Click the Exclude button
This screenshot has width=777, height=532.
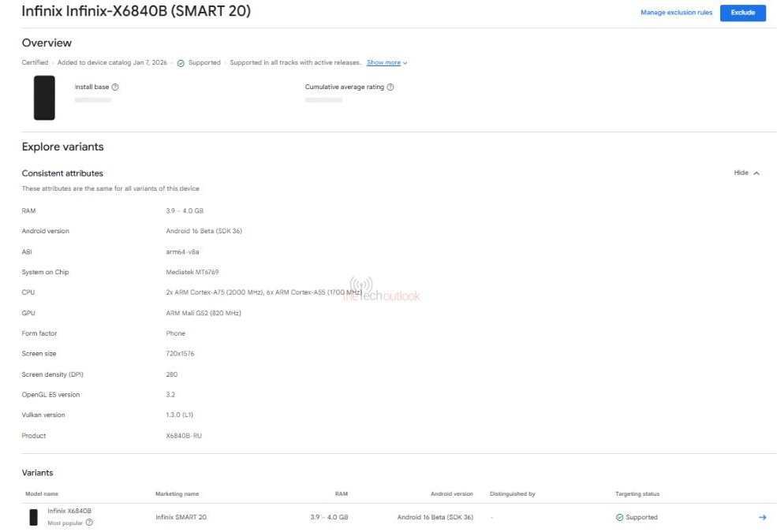pos(742,13)
